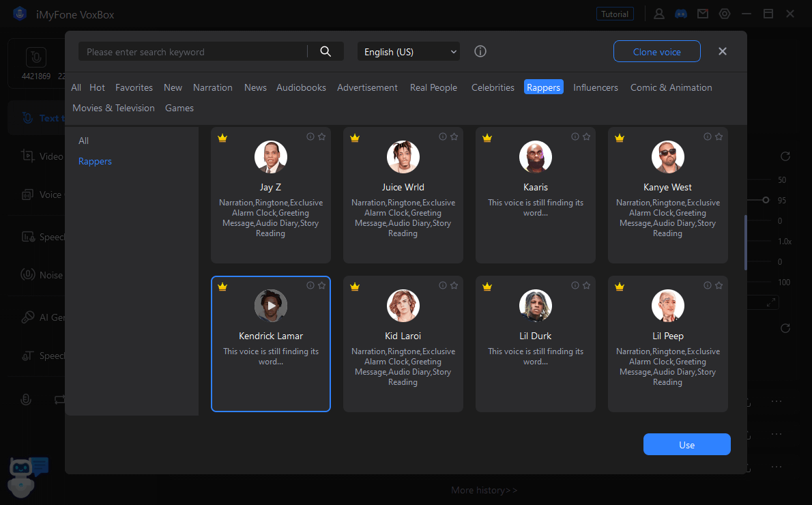The width and height of the screenshot is (812, 505).
Task: Favorite the Lil Peep voice star
Action: pyautogui.click(x=719, y=285)
